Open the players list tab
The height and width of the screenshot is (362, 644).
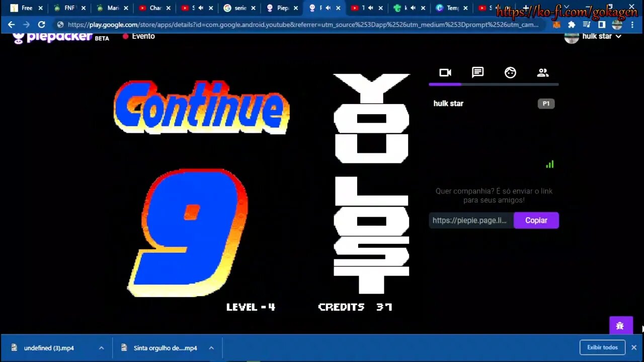coord(543,73)
